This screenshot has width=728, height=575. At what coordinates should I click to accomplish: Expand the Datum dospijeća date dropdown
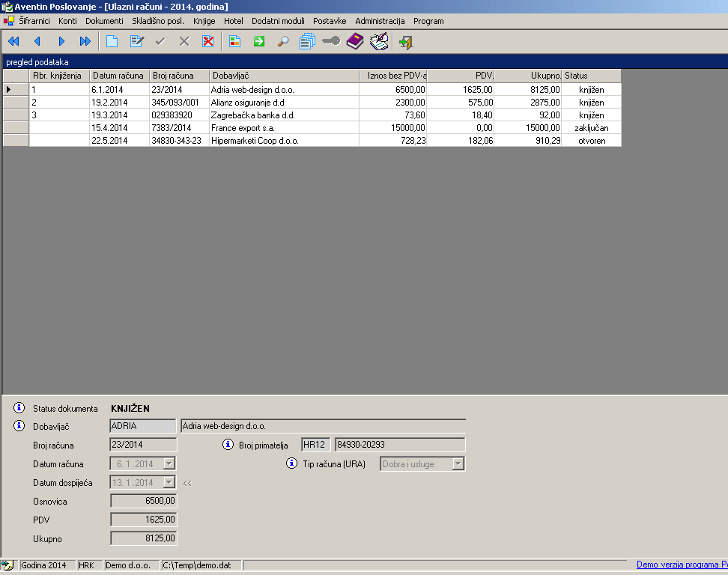pos(169,483)
